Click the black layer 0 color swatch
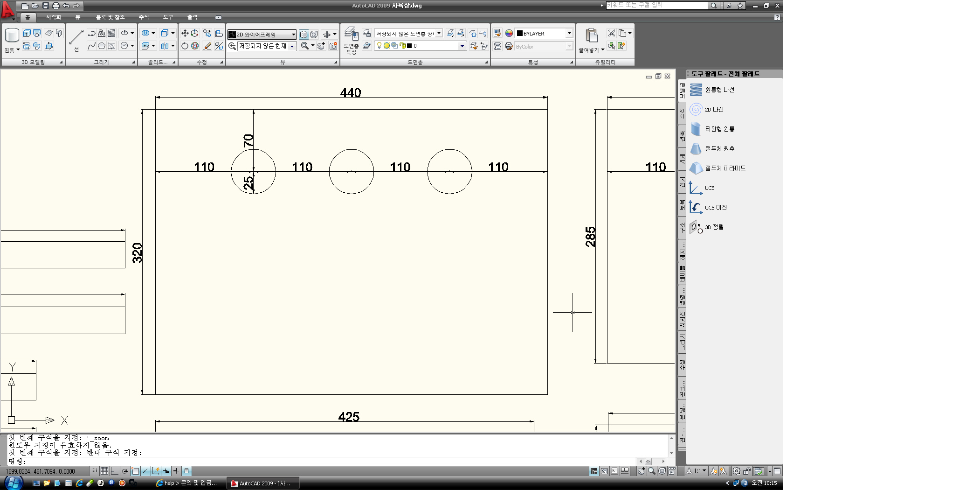 point(409,46)
